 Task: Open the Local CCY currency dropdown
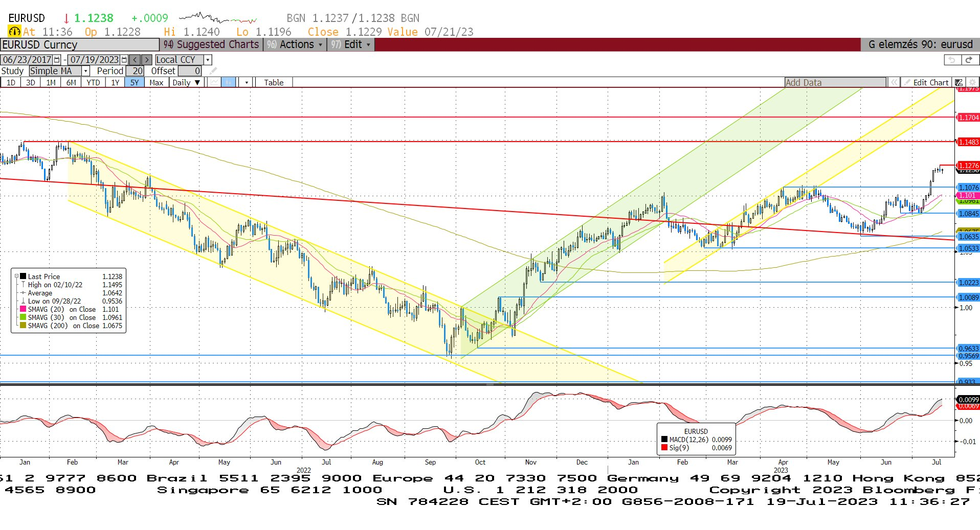click(208, 60)
